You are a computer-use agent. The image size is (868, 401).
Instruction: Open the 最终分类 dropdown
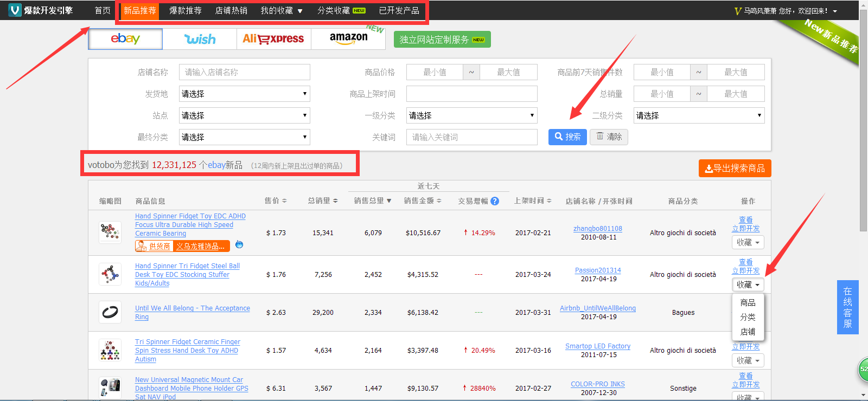245,137
